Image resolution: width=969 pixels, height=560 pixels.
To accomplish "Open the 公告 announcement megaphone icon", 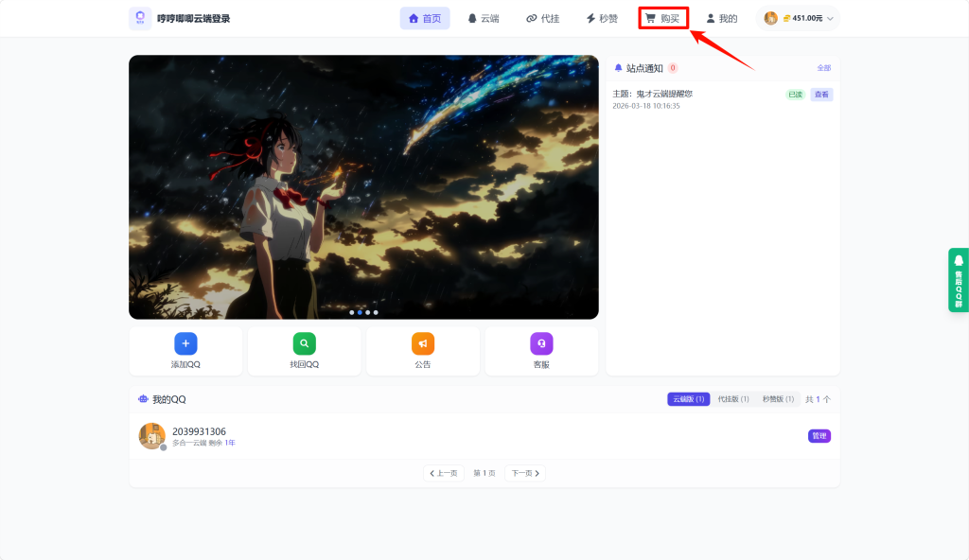I will [423, 343].
